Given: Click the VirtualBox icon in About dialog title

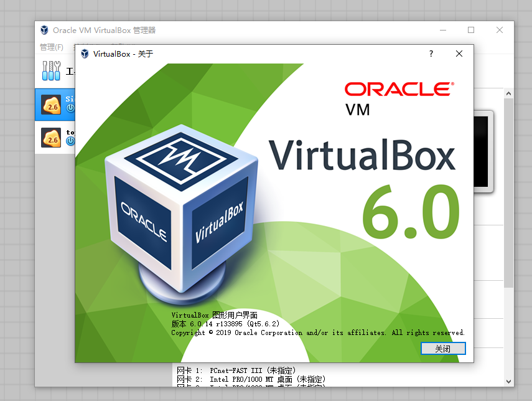Looking at the screenshot, I should 85,54.
